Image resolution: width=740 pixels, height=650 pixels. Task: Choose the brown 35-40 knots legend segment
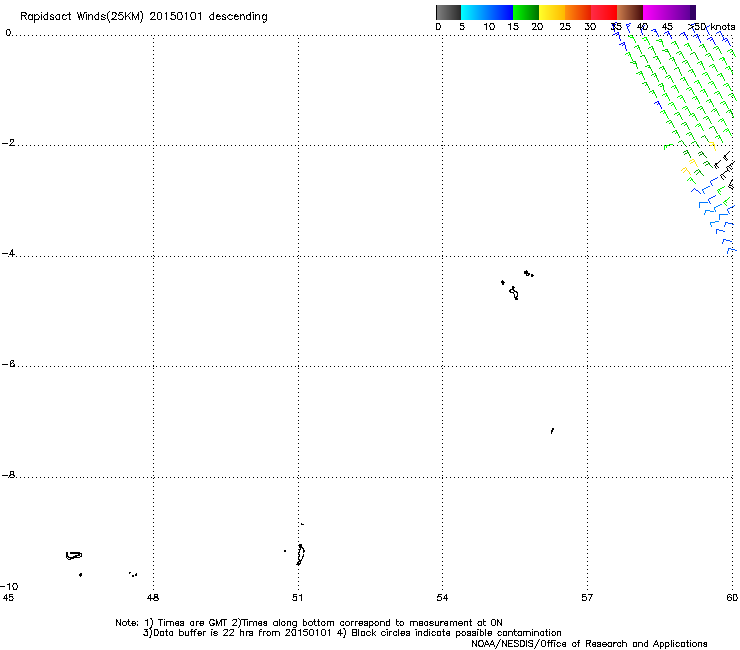coord(630,12)
